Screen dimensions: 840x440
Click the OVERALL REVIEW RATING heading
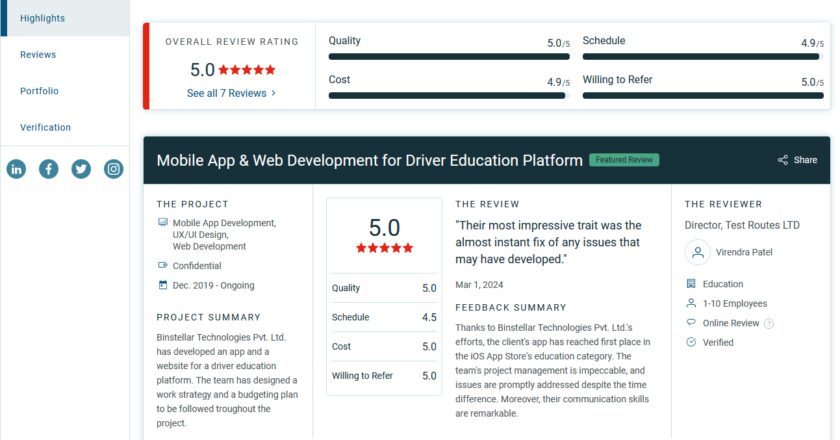[x=231, y=42]
